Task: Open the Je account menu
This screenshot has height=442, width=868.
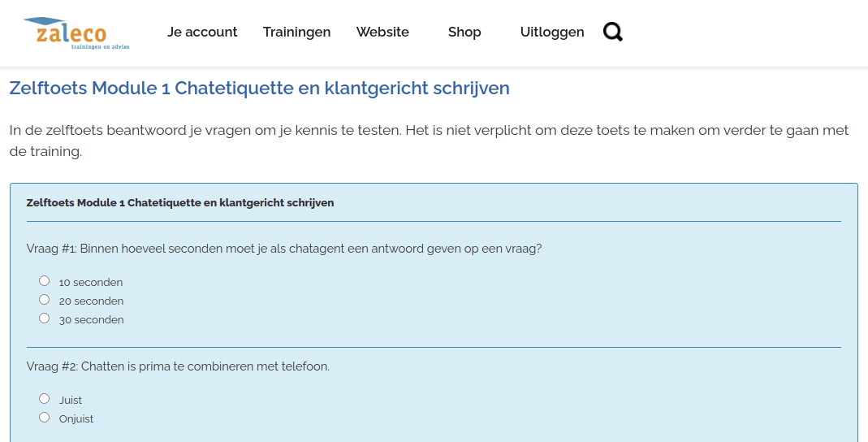Action: pyautogui.click(x=202, y=32)
